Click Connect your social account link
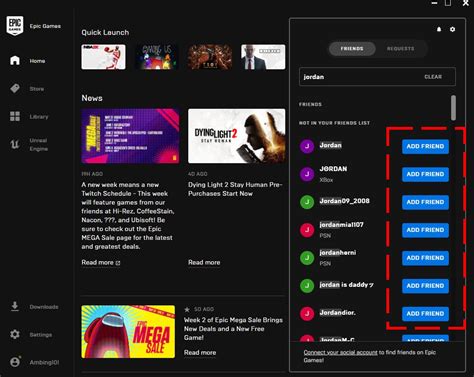The height and width of the screenshot is (377, 474). 340,352
